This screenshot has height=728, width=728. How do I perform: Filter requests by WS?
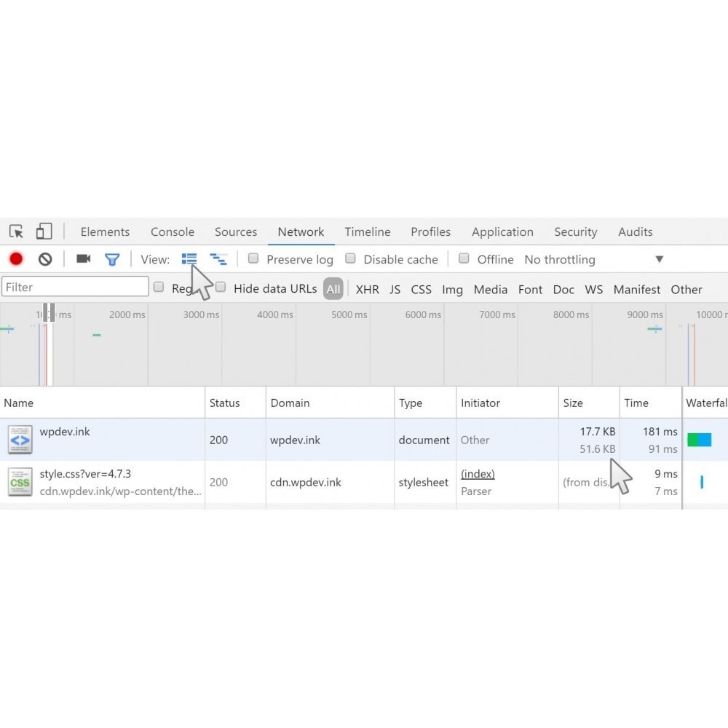[x=594, y=289]
